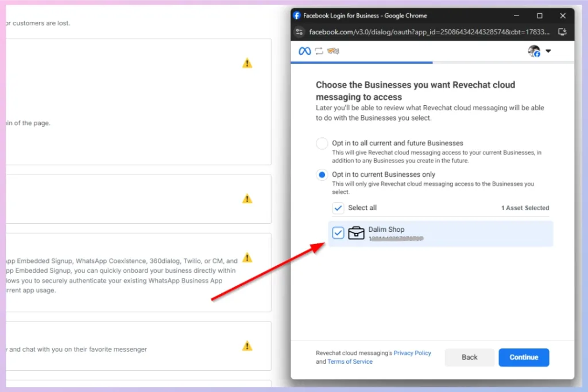Click the Meta logo icon in dialog header
The width and height of the screenshot is (588, 392).
[304, 51]
